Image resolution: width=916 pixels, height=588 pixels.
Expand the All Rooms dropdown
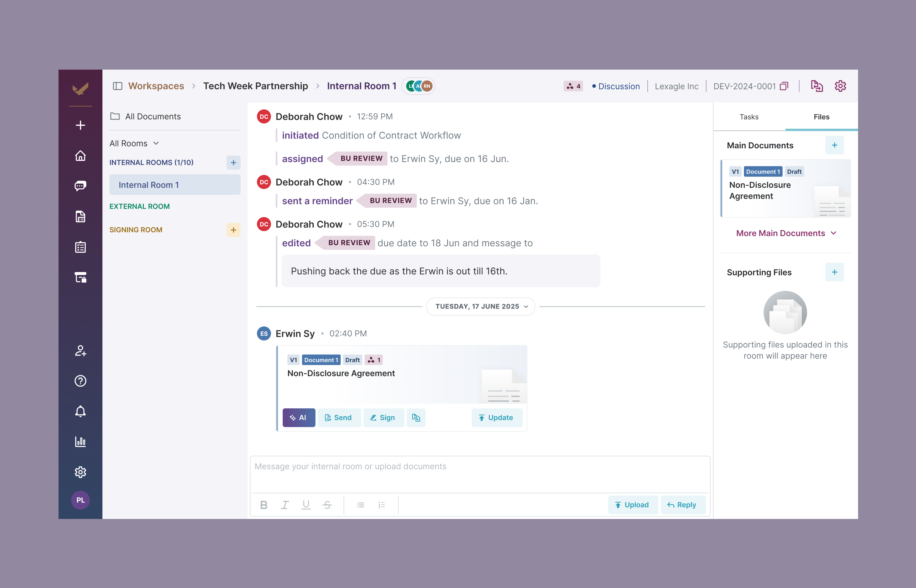[134, 143]
